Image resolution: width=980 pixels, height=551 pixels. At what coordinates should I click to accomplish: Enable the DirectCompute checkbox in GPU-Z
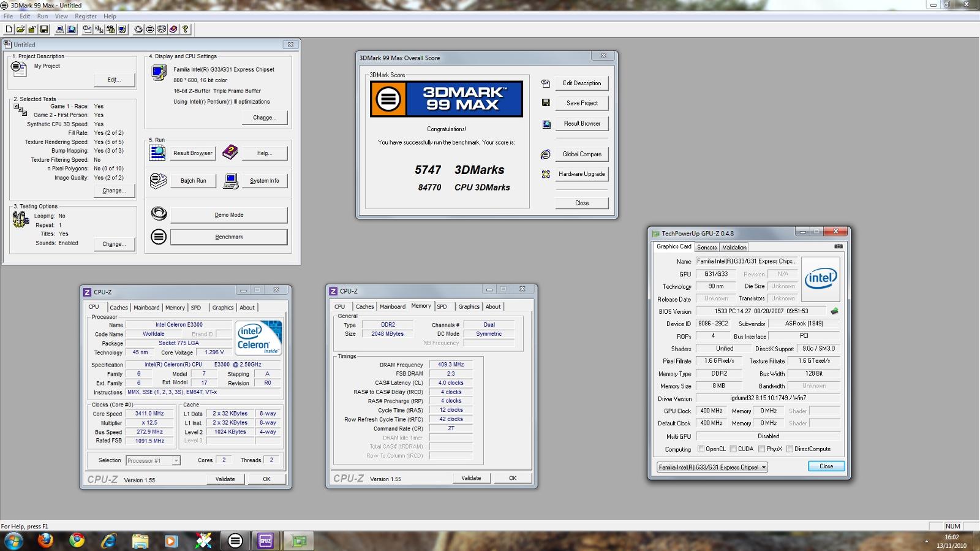tap(790, 449)
